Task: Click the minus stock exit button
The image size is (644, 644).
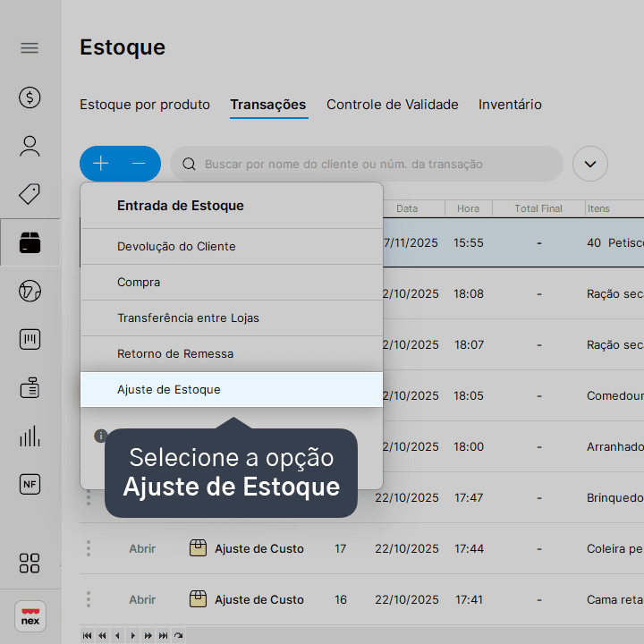Action: 139,164
